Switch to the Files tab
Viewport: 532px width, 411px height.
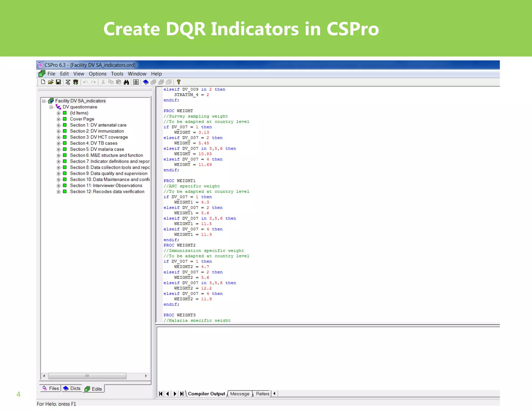pos(51,388)
